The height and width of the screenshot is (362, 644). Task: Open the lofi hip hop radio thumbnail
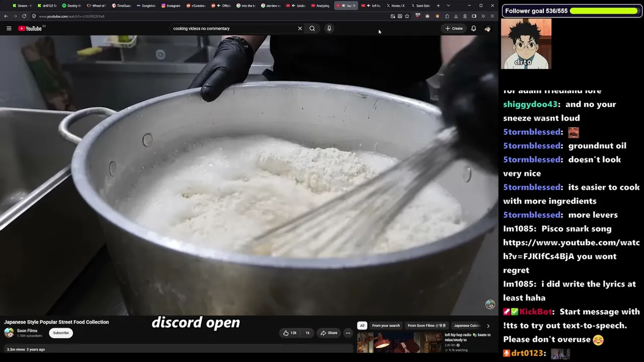pyautogui.click(x=399, y=343)
